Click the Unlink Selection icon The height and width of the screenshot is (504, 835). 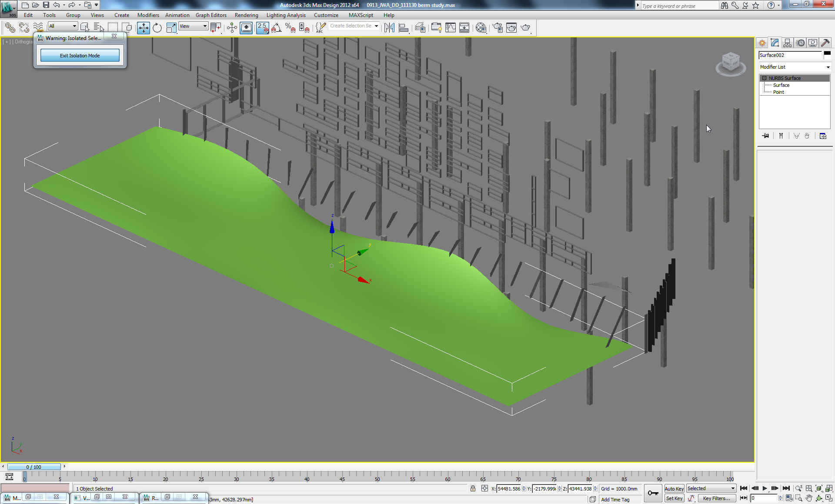(24, 28)
